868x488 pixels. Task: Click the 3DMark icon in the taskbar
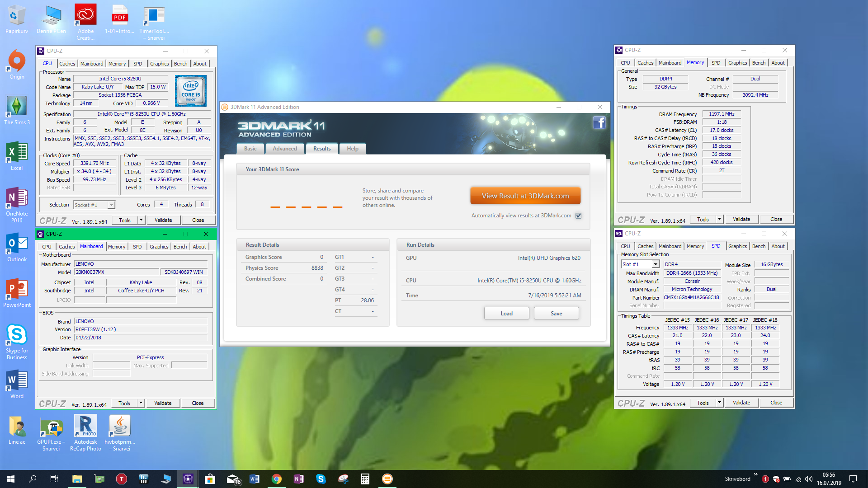point(387,479)
